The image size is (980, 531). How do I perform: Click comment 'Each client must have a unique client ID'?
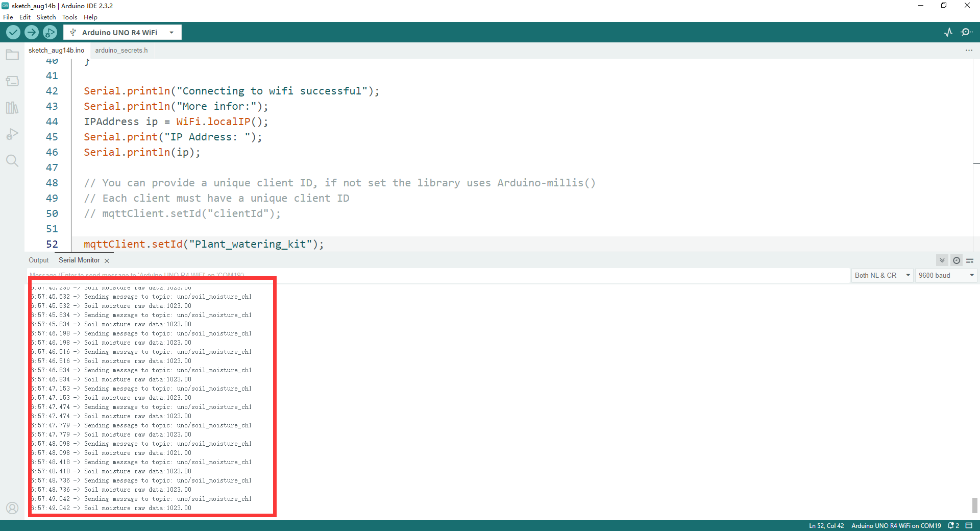[217, 198]
